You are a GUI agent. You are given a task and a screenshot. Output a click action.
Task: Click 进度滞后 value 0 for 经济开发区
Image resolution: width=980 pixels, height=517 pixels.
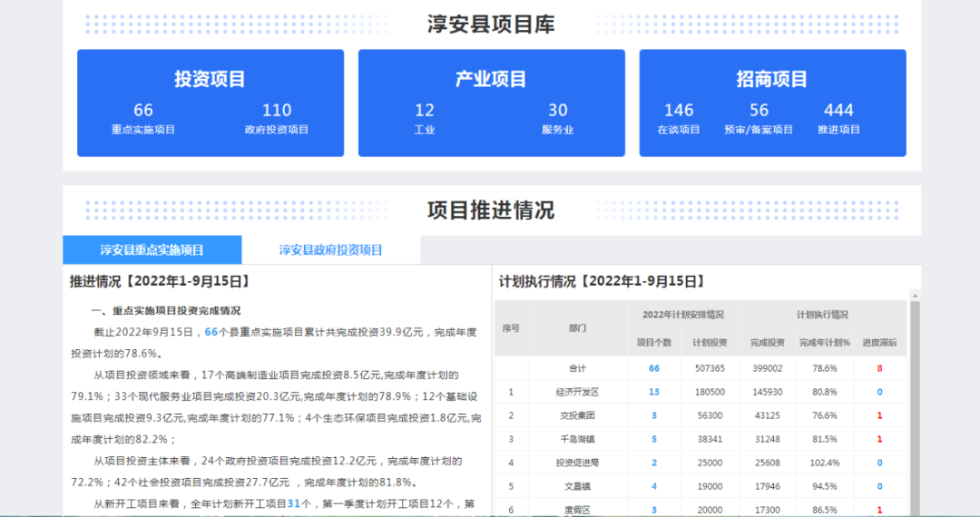879,392
